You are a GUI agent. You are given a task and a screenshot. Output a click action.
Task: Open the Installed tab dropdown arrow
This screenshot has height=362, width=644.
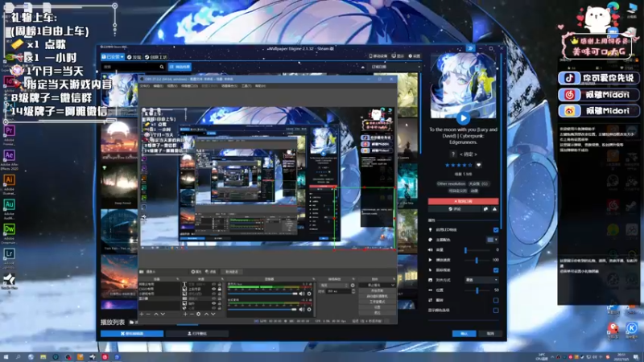122,56
